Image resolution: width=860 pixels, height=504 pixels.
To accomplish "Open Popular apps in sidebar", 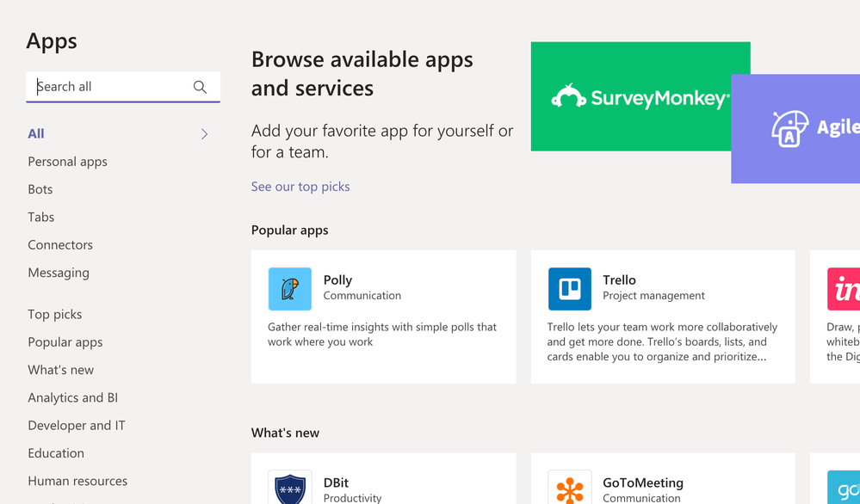I will tap(65, 342).
